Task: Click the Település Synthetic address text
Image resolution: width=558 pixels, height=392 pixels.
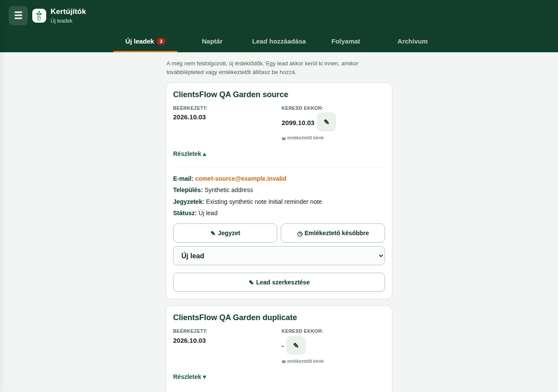Action: [x=229, y=190]
